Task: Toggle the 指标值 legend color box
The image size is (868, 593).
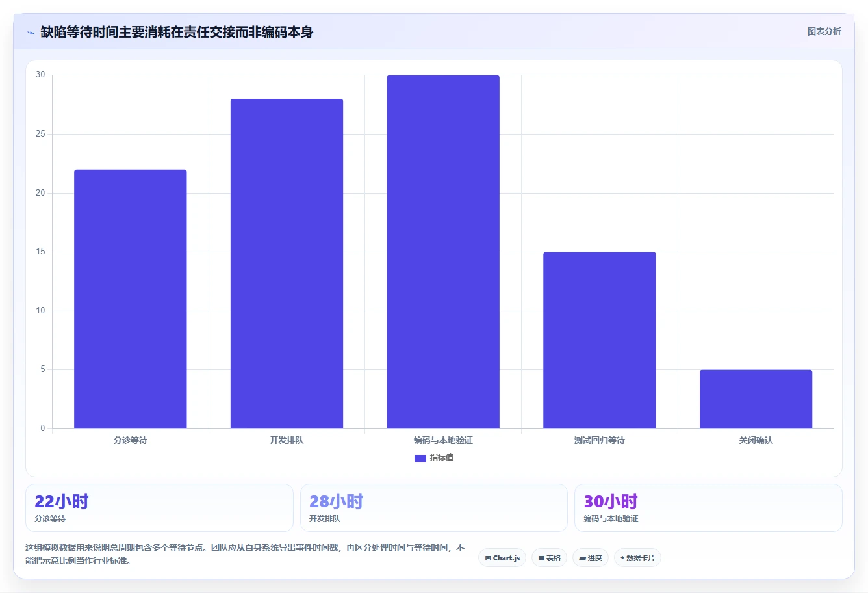Action: pyautogui.click(x=420, y=458)
